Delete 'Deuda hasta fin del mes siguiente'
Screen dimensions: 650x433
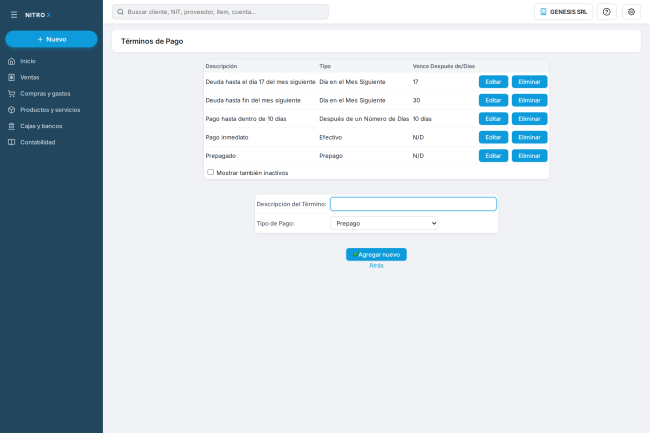pos(529,100)
